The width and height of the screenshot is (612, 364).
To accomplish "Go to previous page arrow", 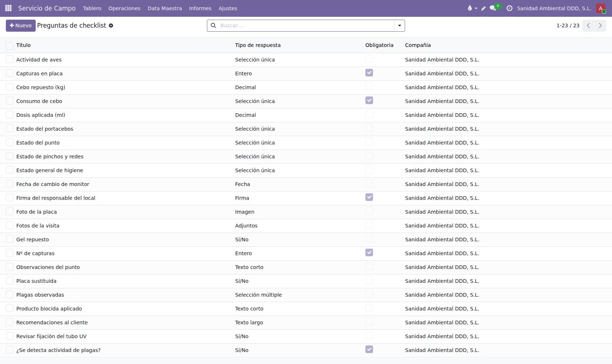I will 588,25.
